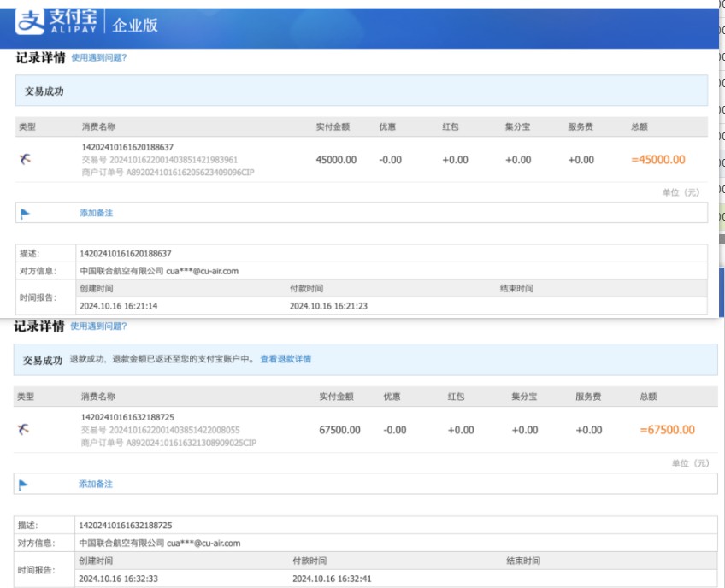Viewport: 725px width, 588px height.
Task: Click 添加备注 for the 45000.00 transaction
Action: [x=96, y=213]
